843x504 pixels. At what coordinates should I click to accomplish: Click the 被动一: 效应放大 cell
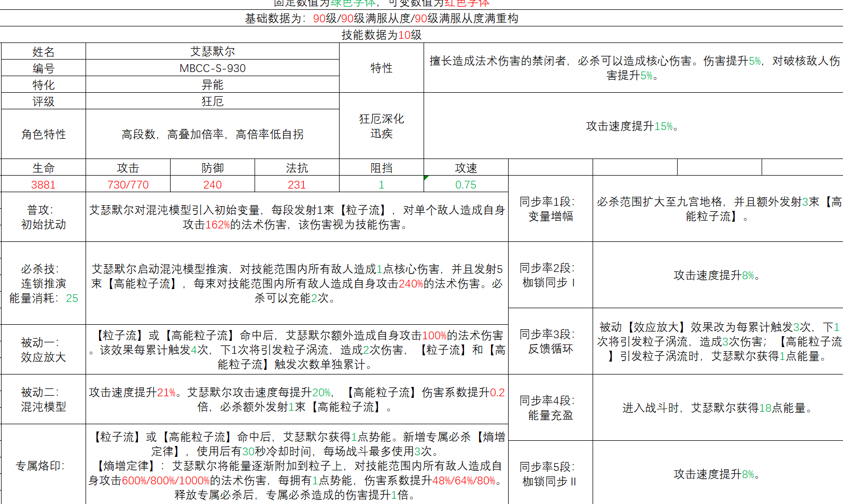tap(44, 350)
